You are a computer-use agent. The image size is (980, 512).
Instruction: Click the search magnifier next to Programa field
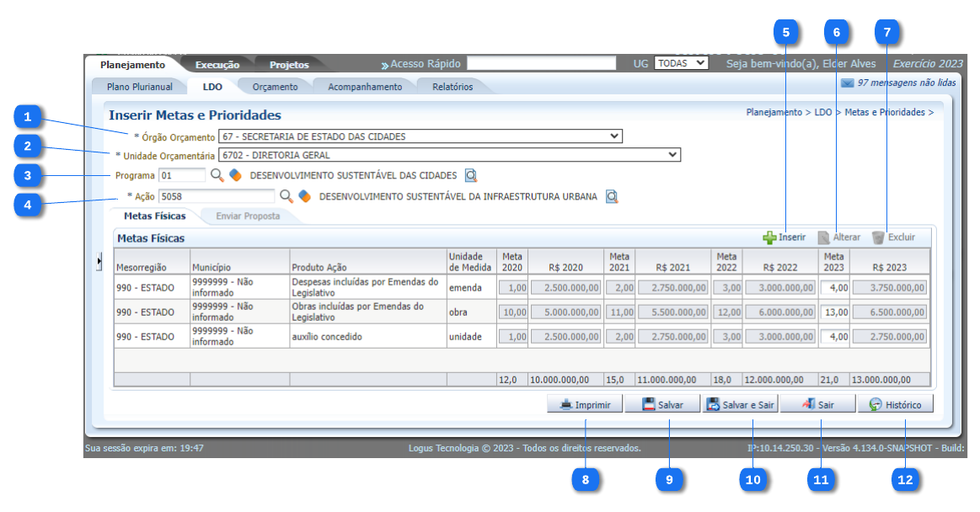pos(217,175)
